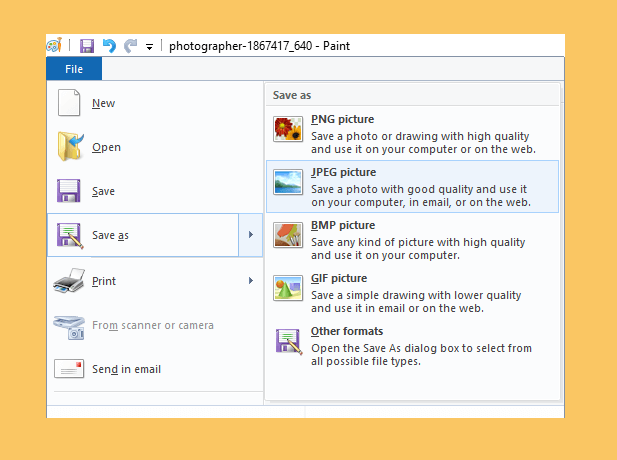
Task: Click the GIF picture shapes icon
Action: [x=288, y=288]
